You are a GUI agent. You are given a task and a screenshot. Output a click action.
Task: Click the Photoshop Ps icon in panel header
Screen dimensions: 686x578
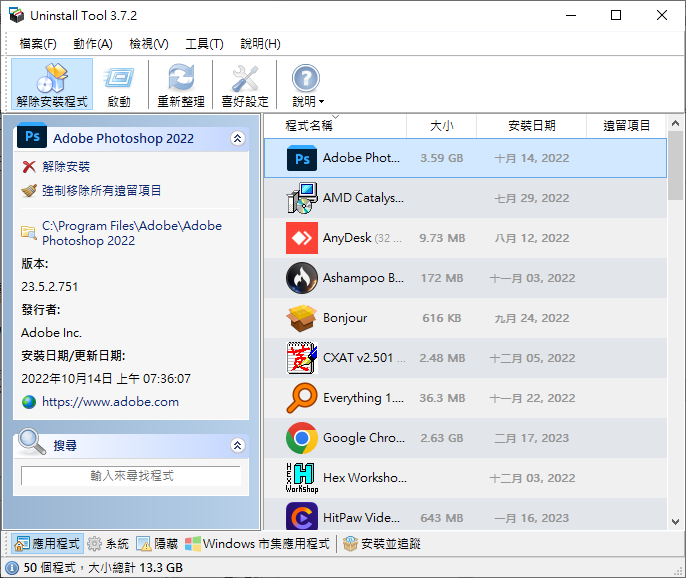(x=32, y=136)
